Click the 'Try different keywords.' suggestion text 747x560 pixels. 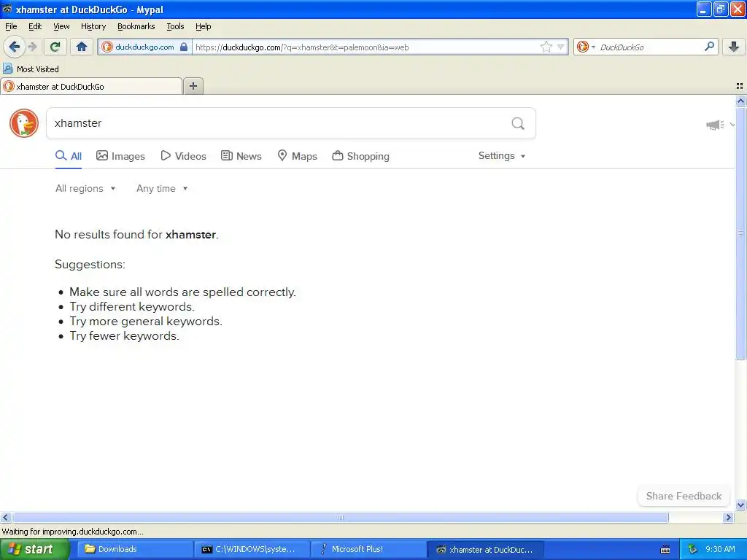[132, 307]
